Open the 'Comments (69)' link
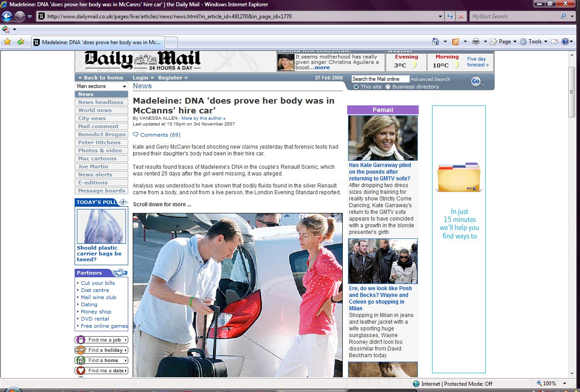 160,135
